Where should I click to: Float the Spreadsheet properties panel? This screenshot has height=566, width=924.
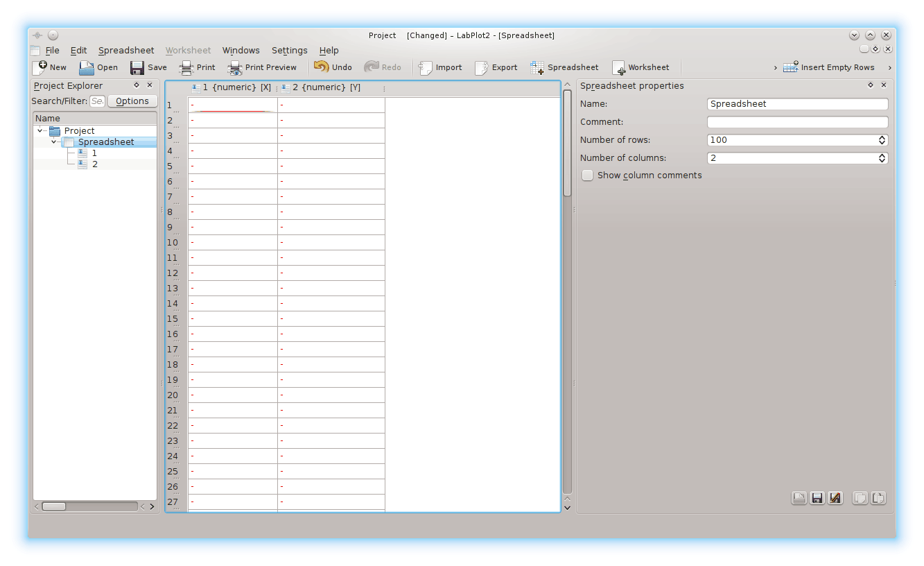(x=871, y=85)
